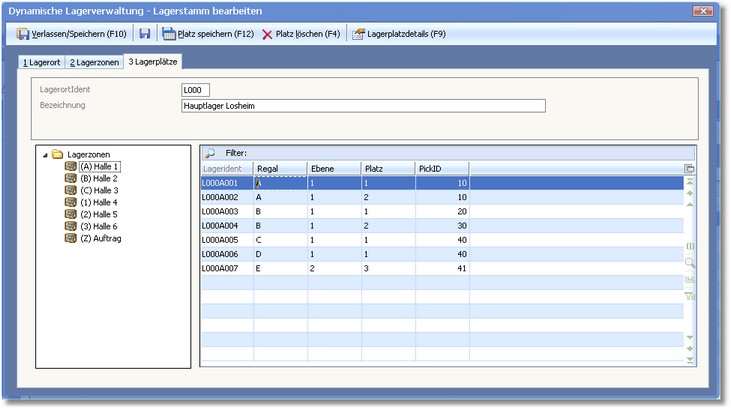Jump to last record arrow in grid
Image resolution: width=731 pixels, height=410 pixels.
click(689, 359)
